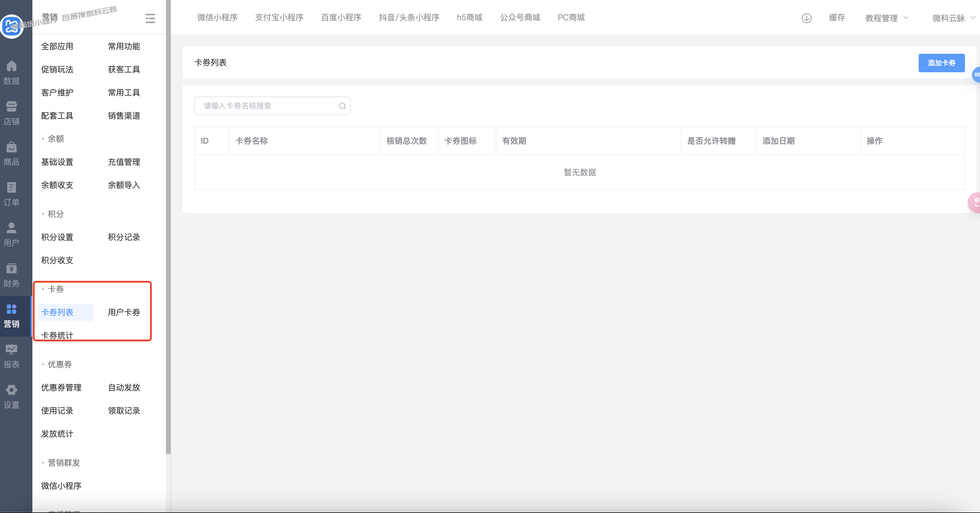This screenshot has height=513, width=980.
Task: Open the 财务 finance icon
Action: 11,269
